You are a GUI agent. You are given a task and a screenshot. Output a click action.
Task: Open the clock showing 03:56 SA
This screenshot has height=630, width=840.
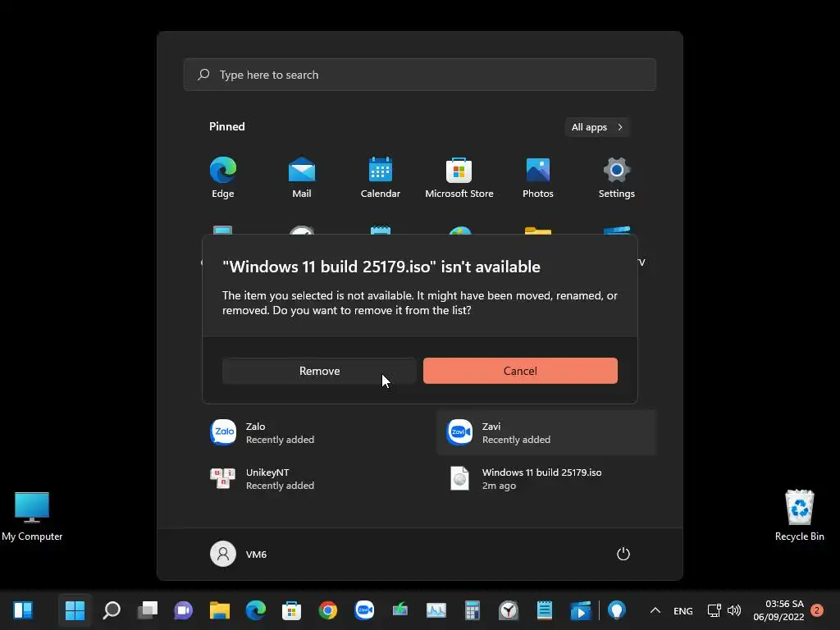778,610
